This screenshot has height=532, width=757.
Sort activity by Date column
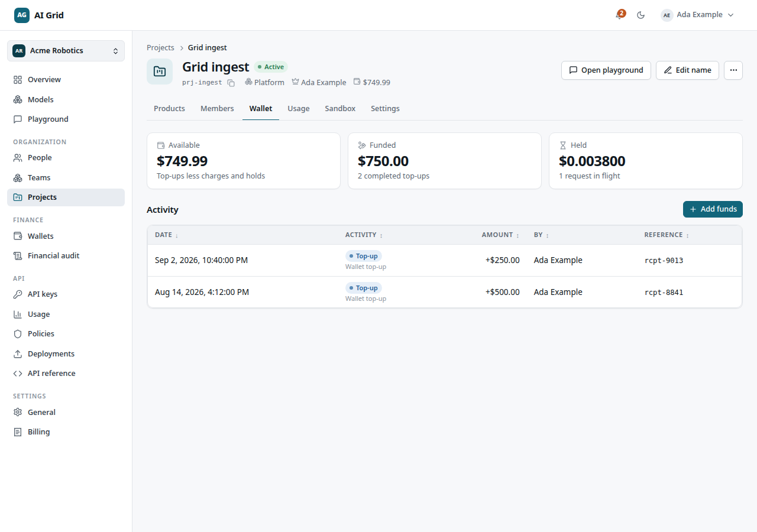166,235
